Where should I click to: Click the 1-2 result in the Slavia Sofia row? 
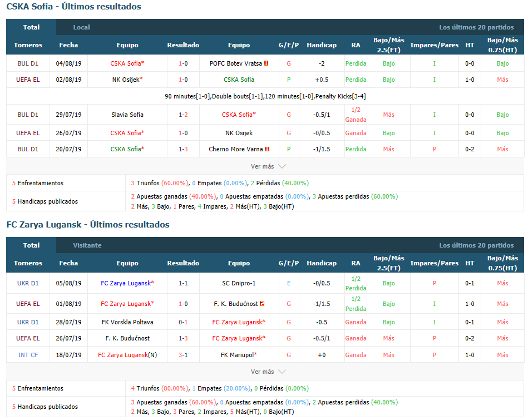[183, 115]
